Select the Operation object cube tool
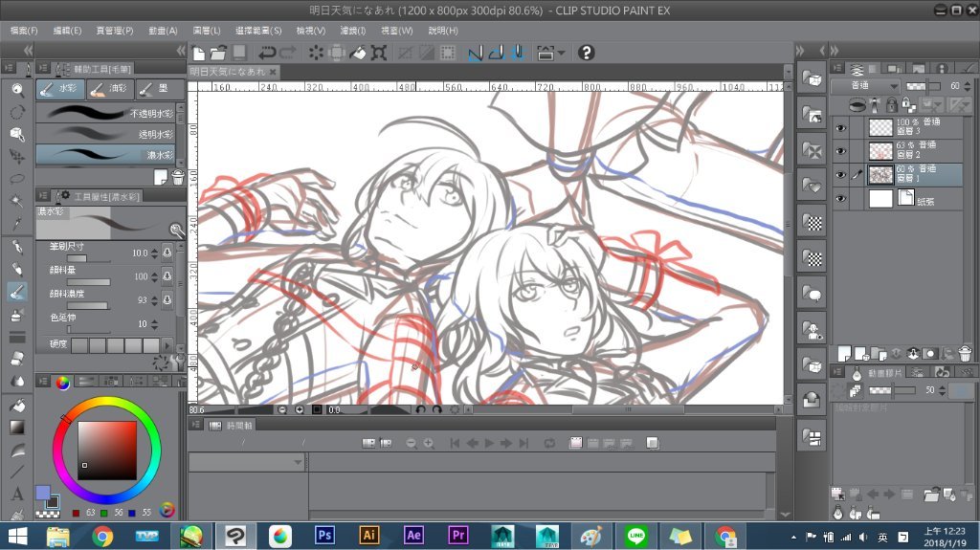This screenshot has width=980, height=550. click(x=17, y=134)
